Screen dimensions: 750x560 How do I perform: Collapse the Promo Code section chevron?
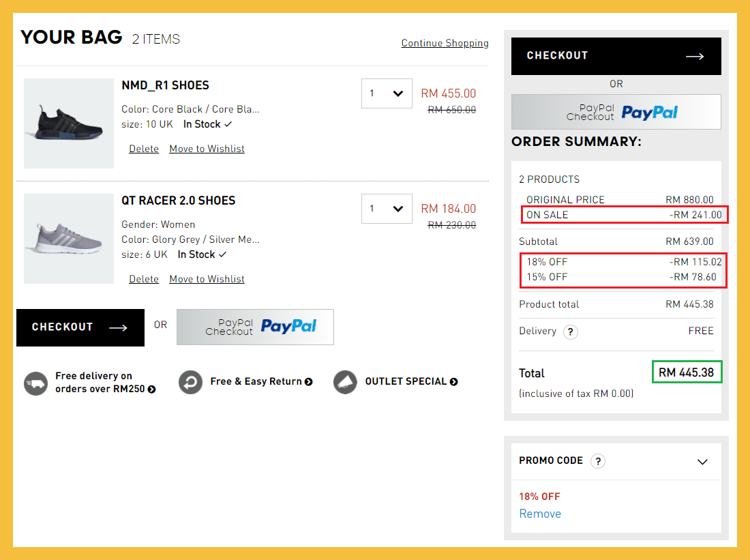click(x=702, y=462)
